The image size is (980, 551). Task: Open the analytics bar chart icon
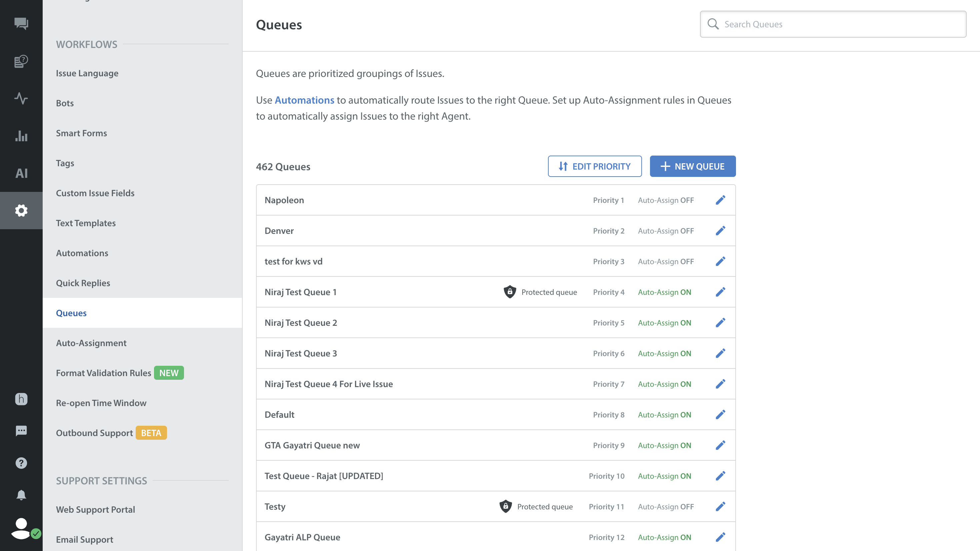point(21,136)
